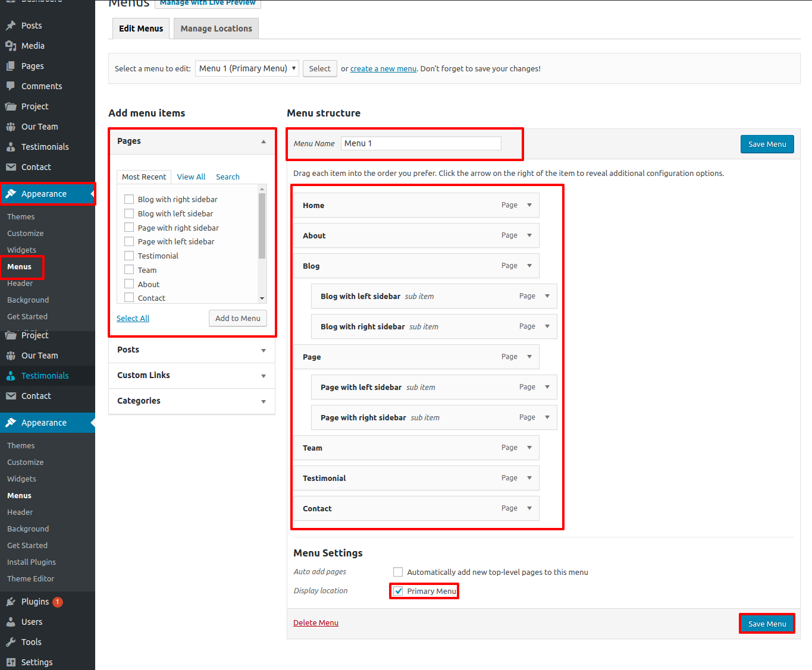This screenshot has height=670, width=812.
Task: Check the Blog with left sidebar page checkbox
Action: tap(129, 213)
